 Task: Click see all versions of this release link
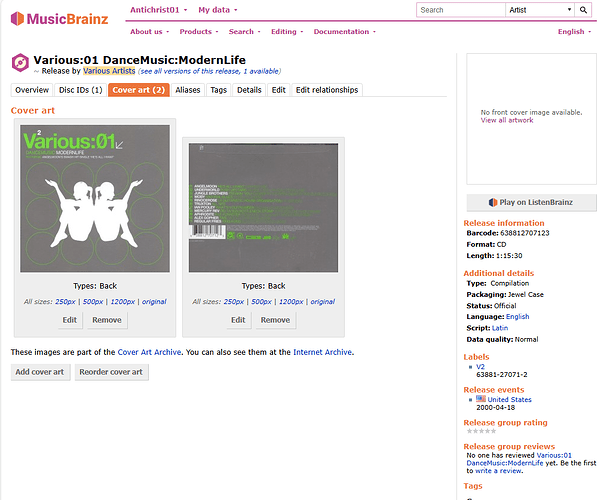(x=210, y=71)
